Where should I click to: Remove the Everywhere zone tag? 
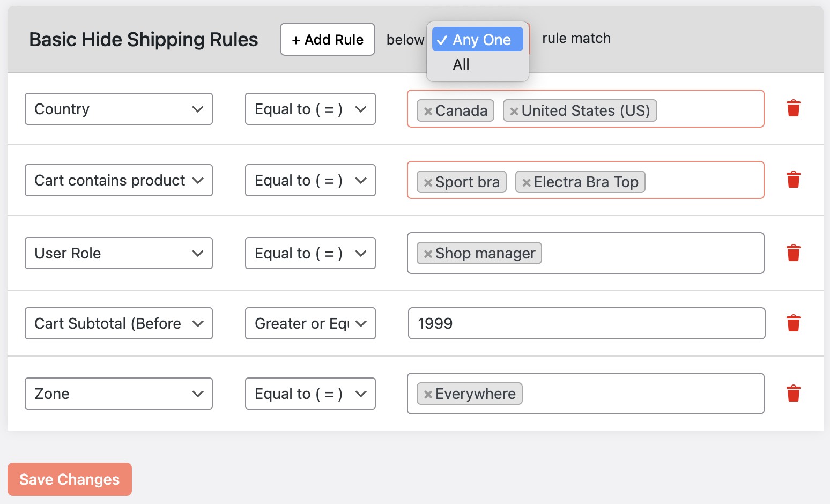click(427, 394)
